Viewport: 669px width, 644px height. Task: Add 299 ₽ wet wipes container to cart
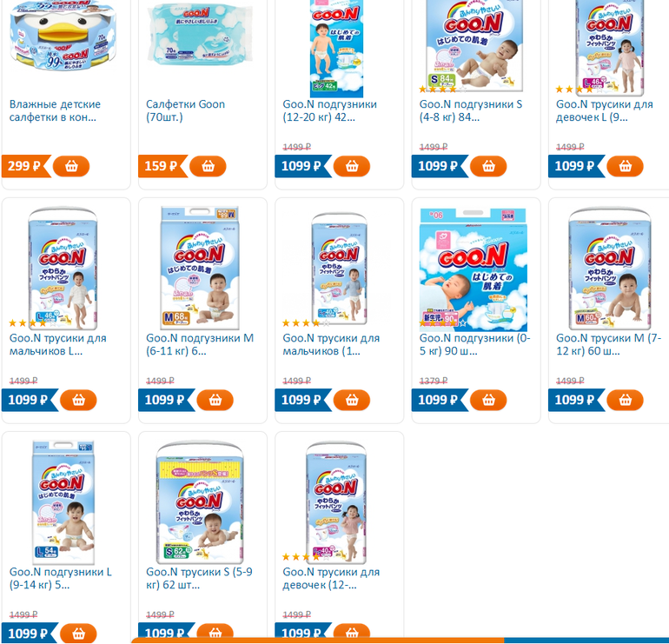(x=71, y=166)
